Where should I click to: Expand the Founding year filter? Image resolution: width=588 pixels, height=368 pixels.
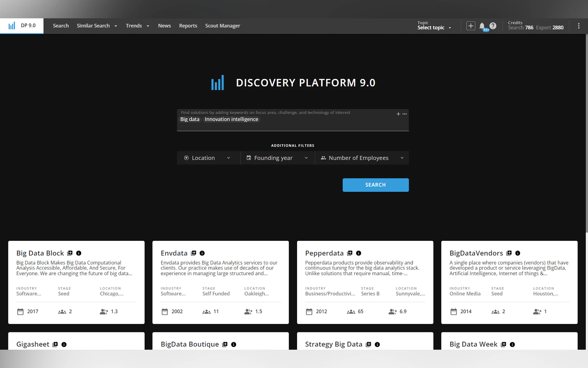[277, 158]
